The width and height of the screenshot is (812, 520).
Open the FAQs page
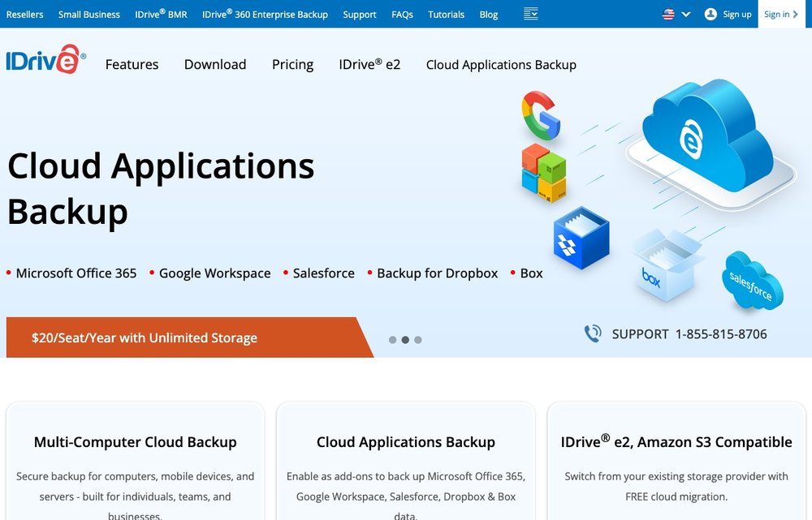(403, 15)
